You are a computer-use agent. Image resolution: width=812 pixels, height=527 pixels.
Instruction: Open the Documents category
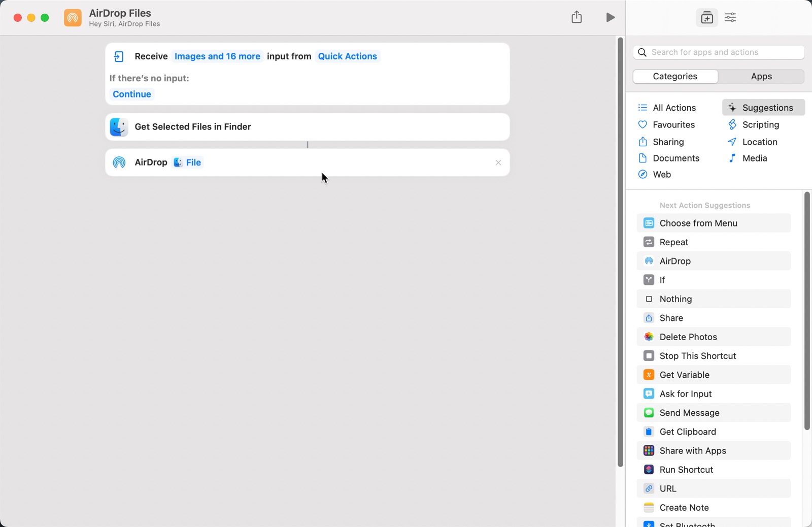pyautogui.click(x=668, y=158)
